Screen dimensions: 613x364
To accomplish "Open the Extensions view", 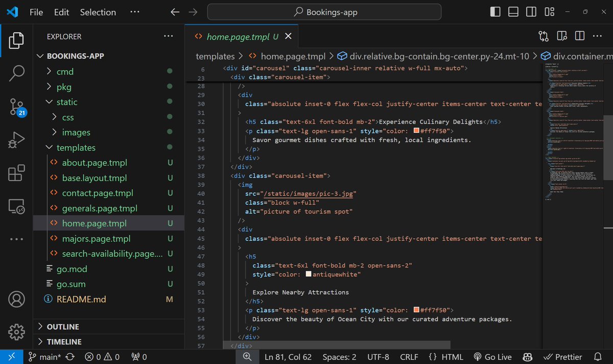I will coord(16,173).
